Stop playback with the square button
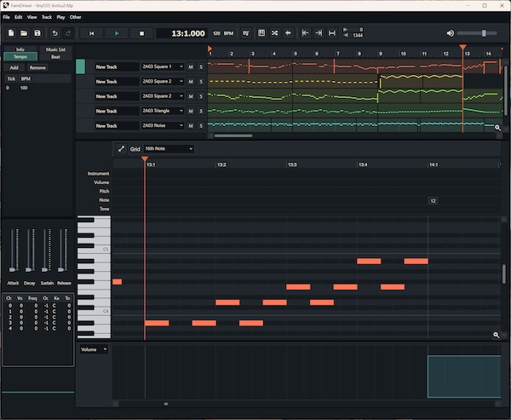Screen dimensions: 511x420 (x=141, y=33)
